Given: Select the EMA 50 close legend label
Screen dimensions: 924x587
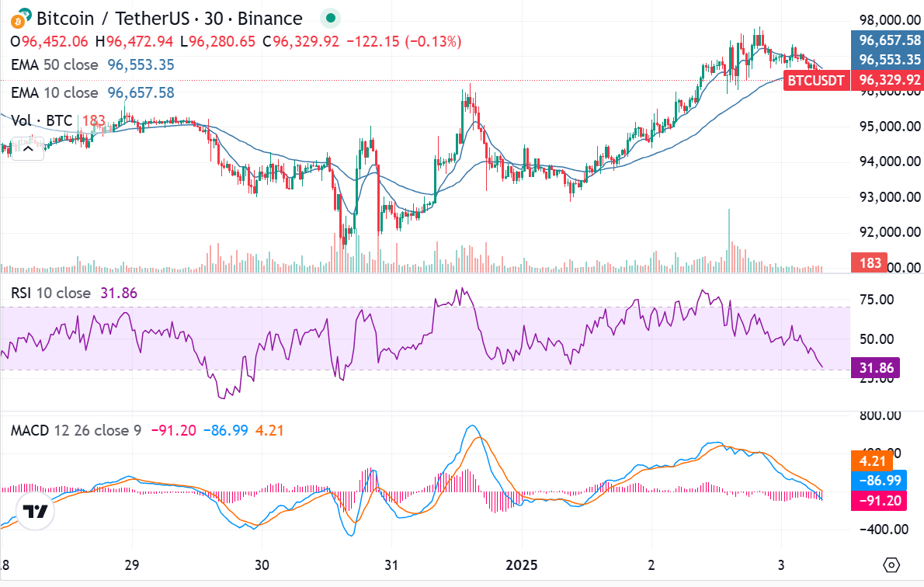Looking at the screenshot, I should point(54,64).
